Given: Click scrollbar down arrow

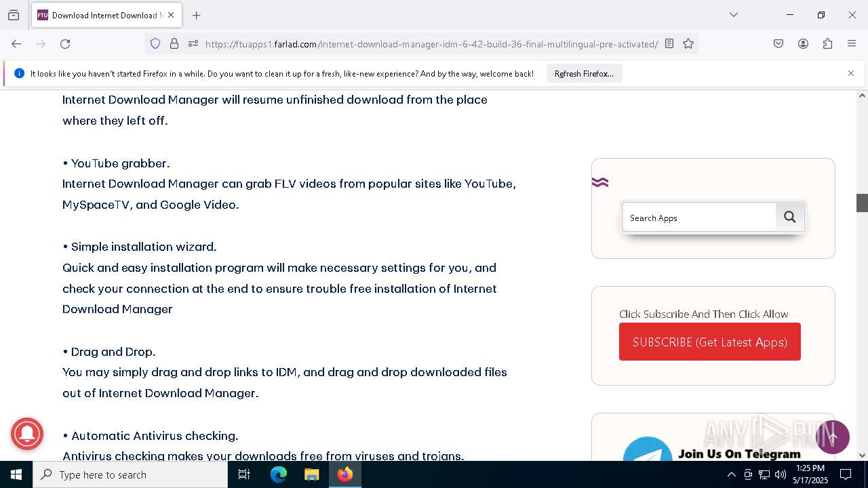Looking at the screenshot, I should pos(862,455).
